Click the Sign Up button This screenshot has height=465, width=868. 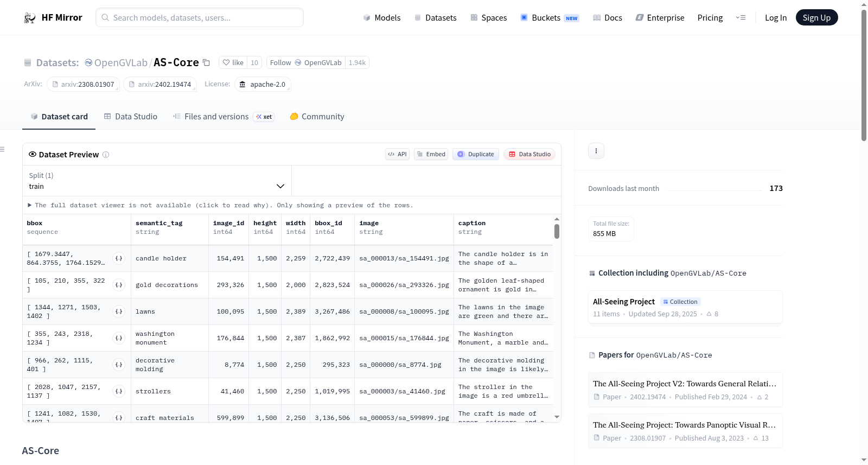816,17
